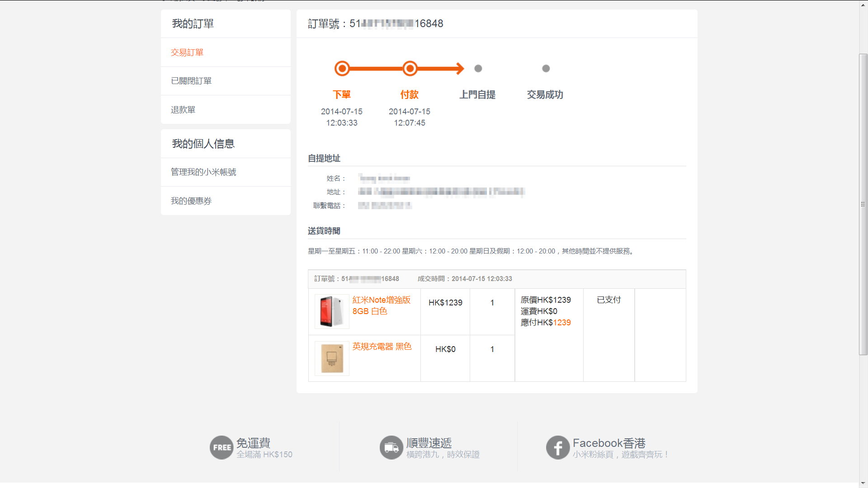Click the 橫跨港九，時效保證 subtext
868x488 pixels.
443,455
